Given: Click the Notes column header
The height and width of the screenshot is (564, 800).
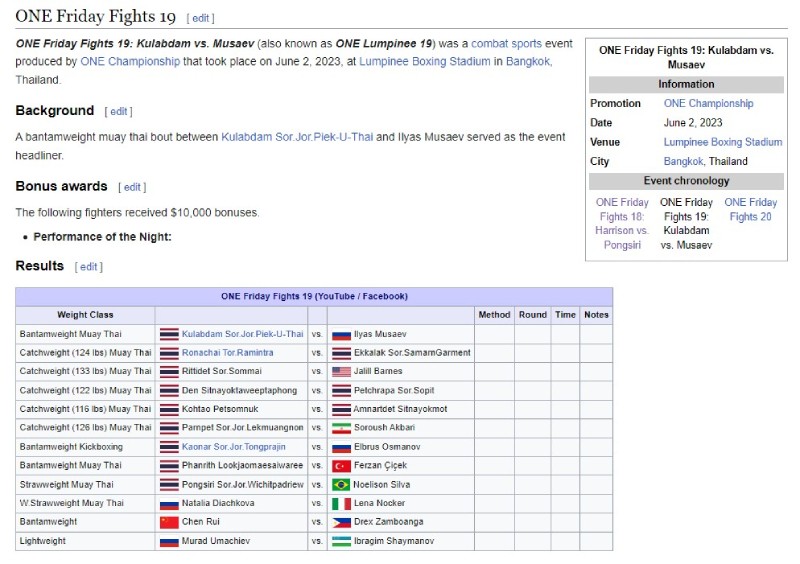Looking at the screenshot, I should pos(596,315).
